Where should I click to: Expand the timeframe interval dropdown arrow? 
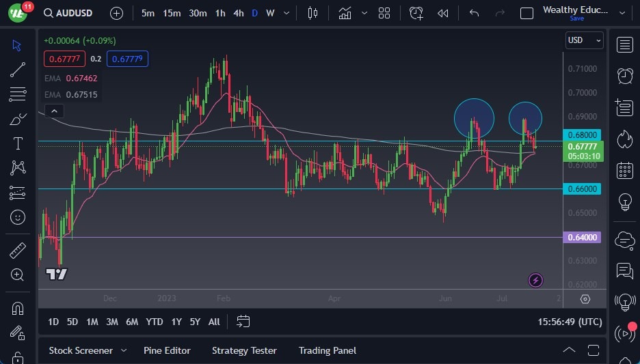pos(285,13)
